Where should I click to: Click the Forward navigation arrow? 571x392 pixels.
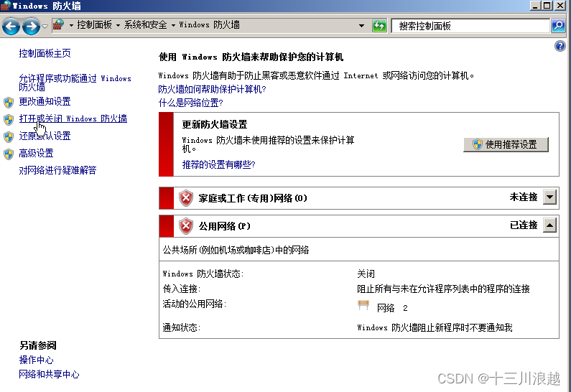pos(31,26)
